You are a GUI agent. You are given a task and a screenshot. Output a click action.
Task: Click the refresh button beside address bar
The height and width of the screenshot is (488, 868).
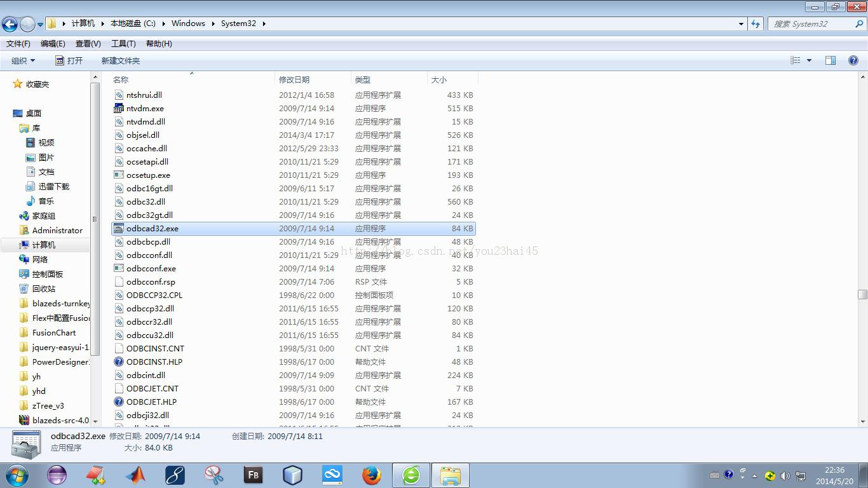[756, 24]
